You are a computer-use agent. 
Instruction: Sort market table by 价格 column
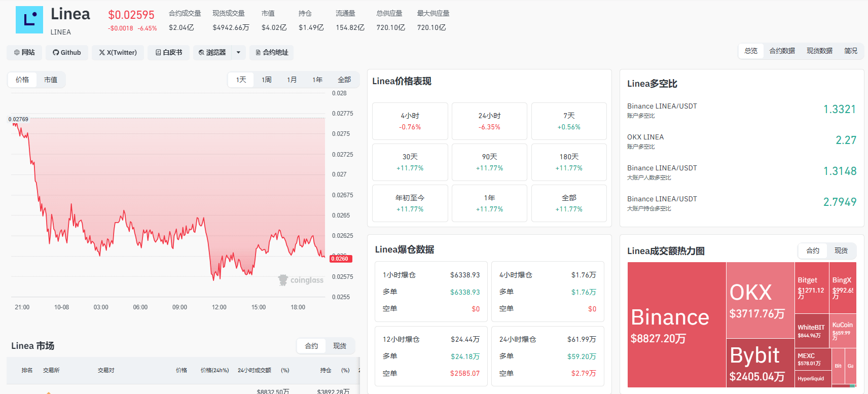click(x=182, y=370)
